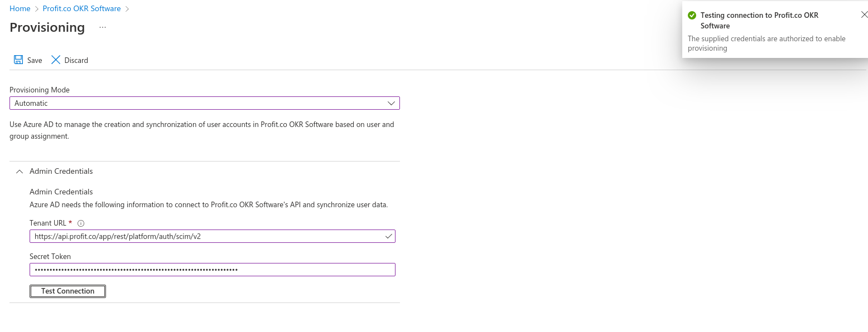Click the Discard X icon

tap(56, 60)
